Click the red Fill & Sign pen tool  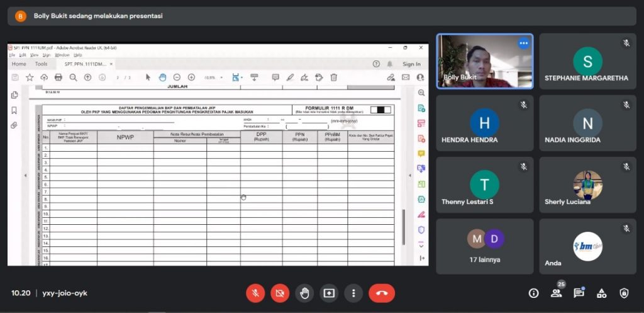421,214
